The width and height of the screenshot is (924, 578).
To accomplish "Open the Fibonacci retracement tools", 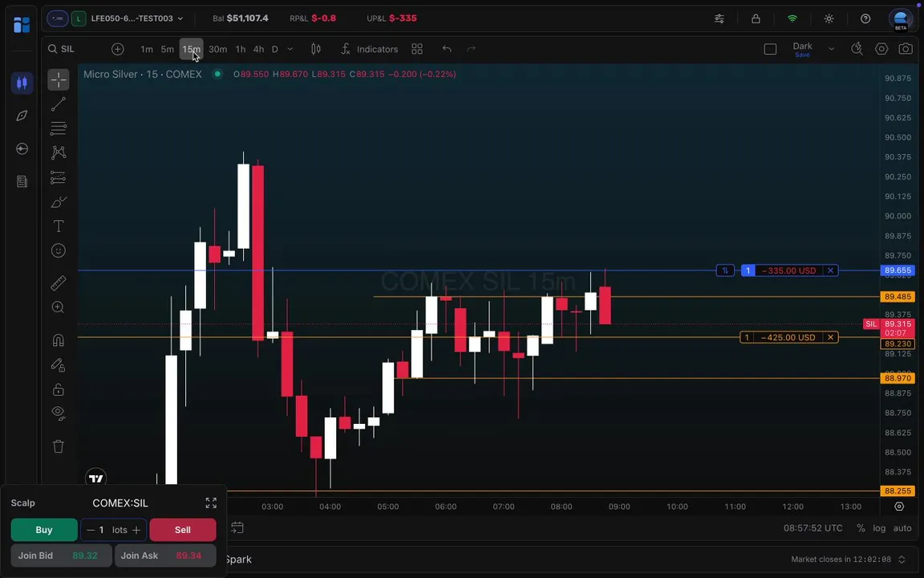I will (x=59, y=128).
